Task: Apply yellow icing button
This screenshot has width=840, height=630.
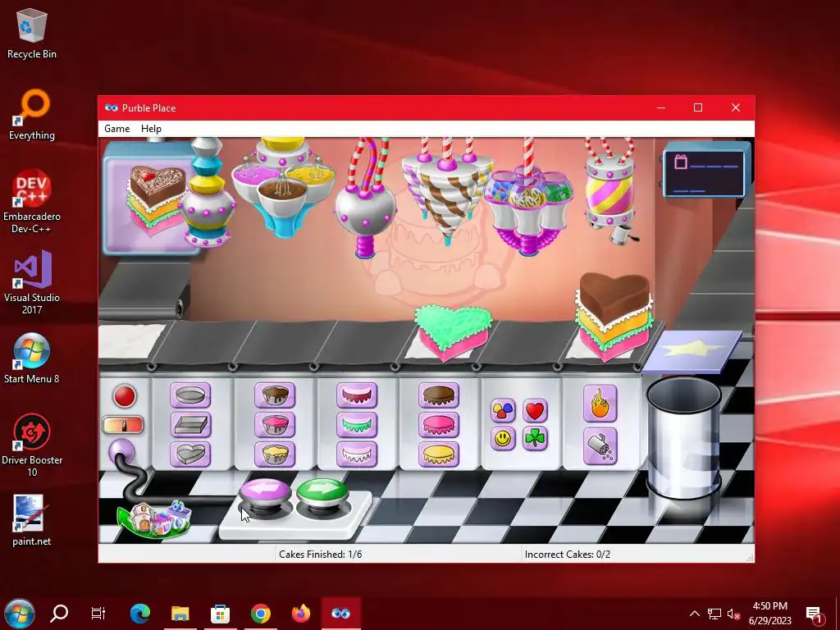Action: click(x=439, y=454)
